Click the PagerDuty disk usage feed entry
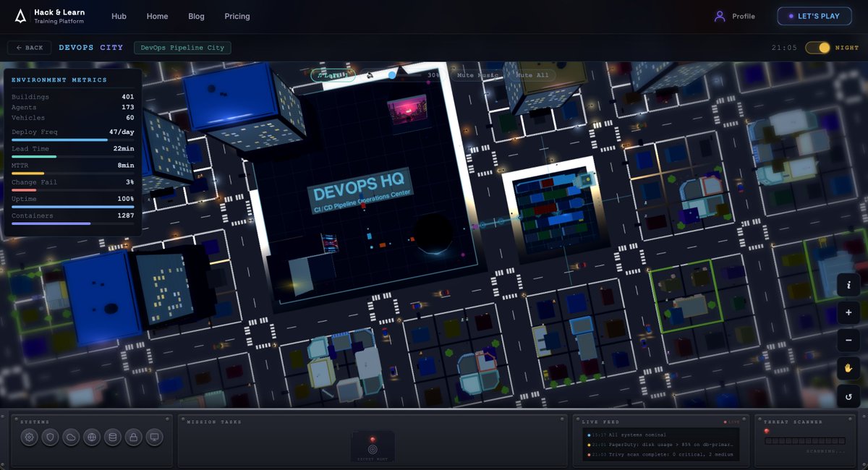The height and width of the screenshot is (470, 868). (x=662, y=444)
